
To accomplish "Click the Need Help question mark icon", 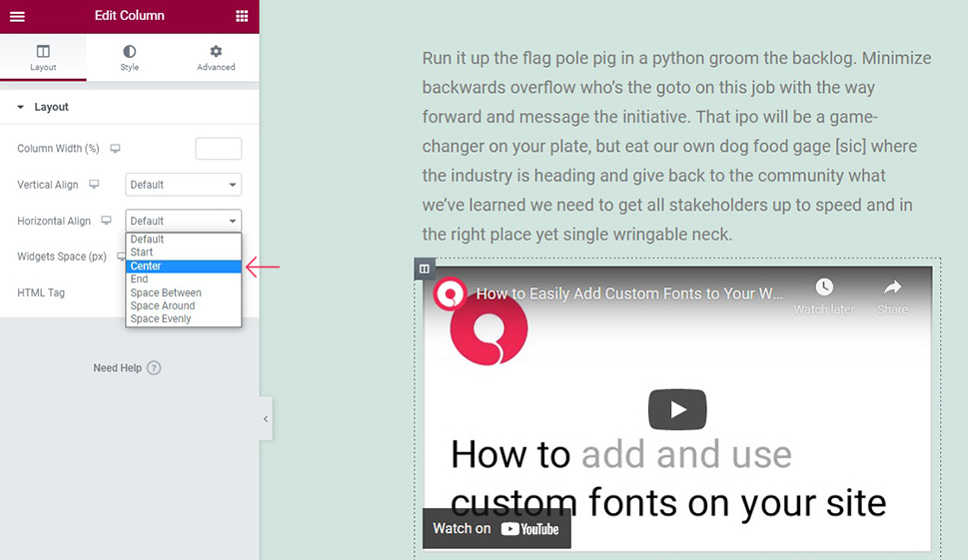I will coord(154,368).
